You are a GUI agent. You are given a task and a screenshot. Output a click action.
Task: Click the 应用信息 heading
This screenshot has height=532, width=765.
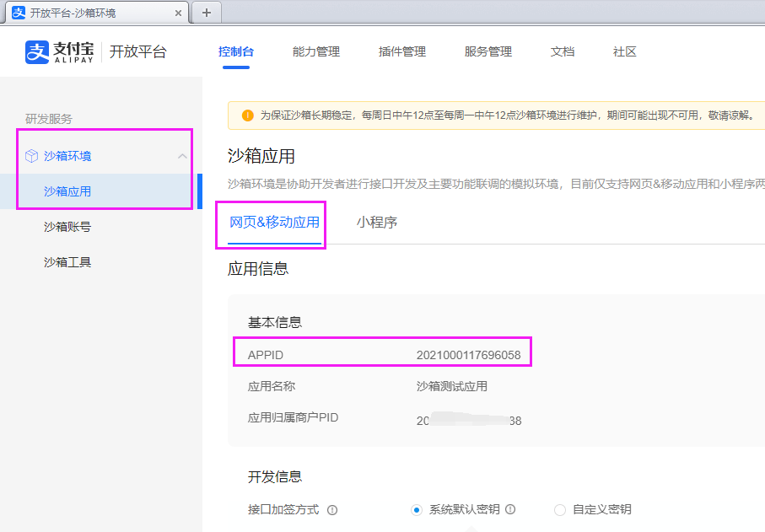pos(258,269)
